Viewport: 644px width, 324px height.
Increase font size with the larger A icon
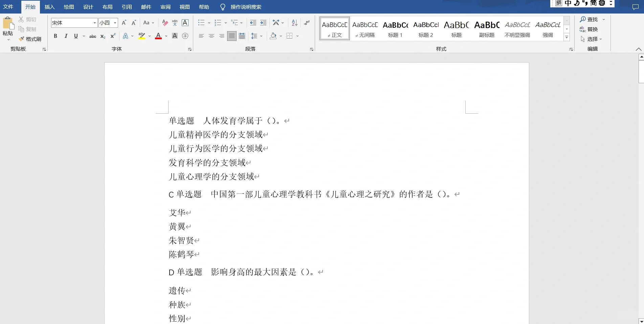(x=124, y=23)
